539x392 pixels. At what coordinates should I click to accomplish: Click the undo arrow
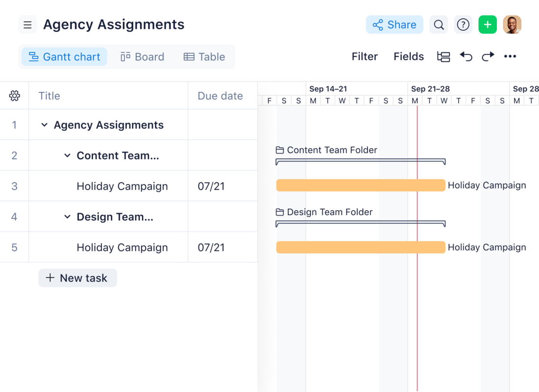(x=466, y=56)
